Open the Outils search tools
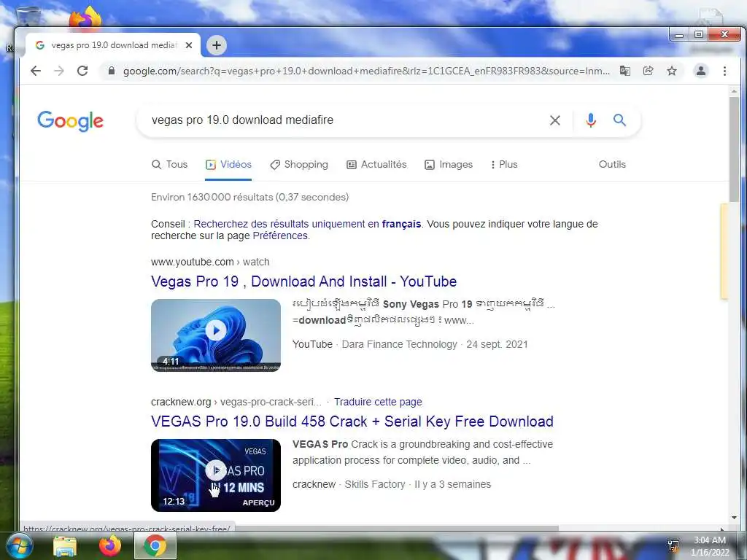This screenshot has width=747, height=560. point(612,164)
